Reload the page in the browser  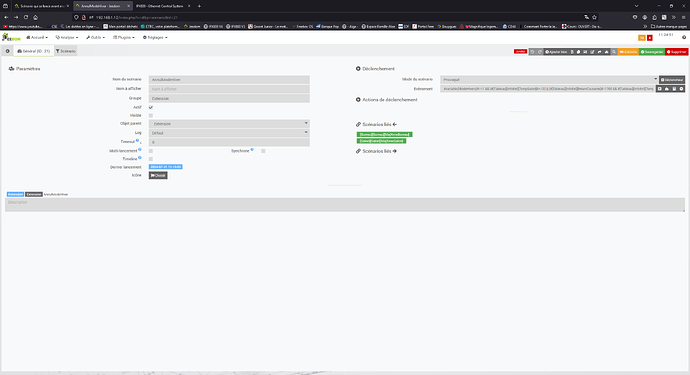click(26, 17)
